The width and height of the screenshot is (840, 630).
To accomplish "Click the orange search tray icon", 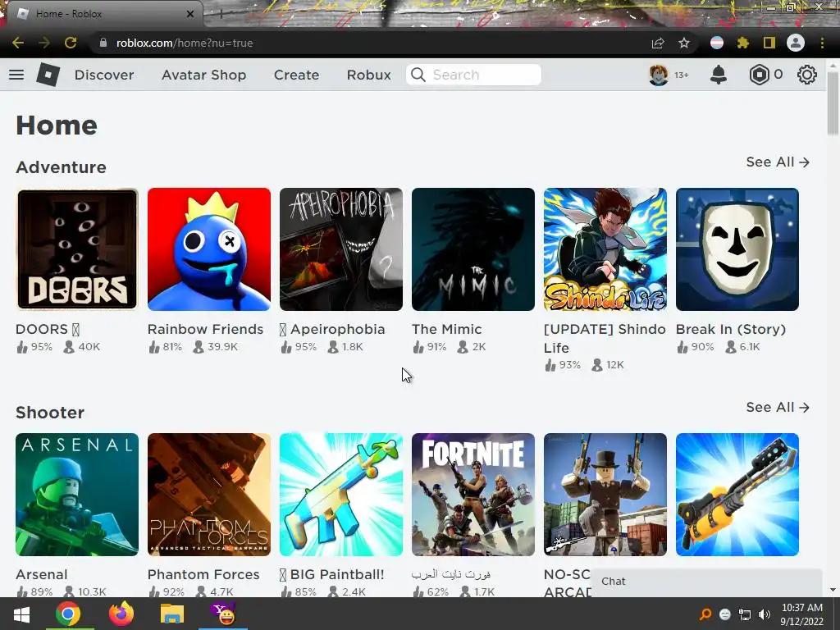I will [x=705, y=614].
